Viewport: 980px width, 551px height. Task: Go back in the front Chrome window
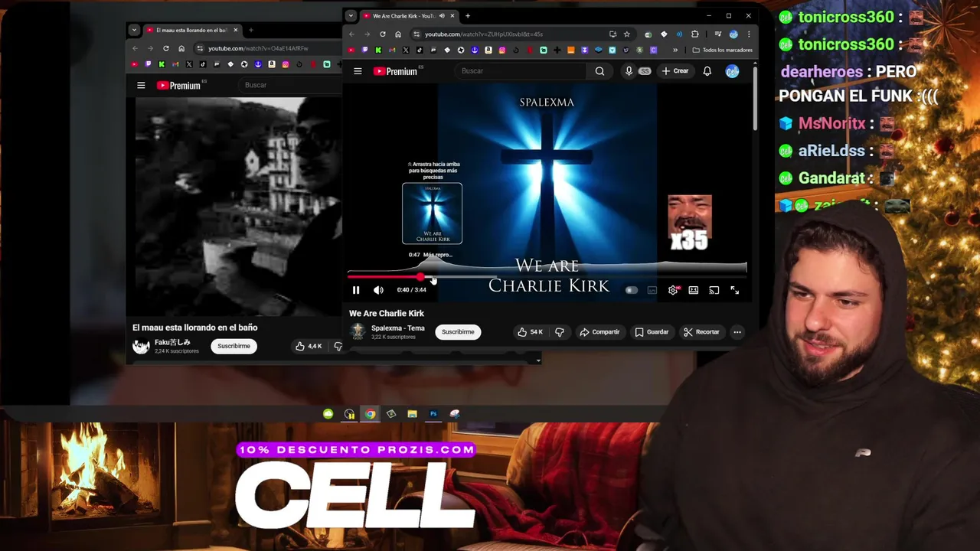(x=352, y=34)
